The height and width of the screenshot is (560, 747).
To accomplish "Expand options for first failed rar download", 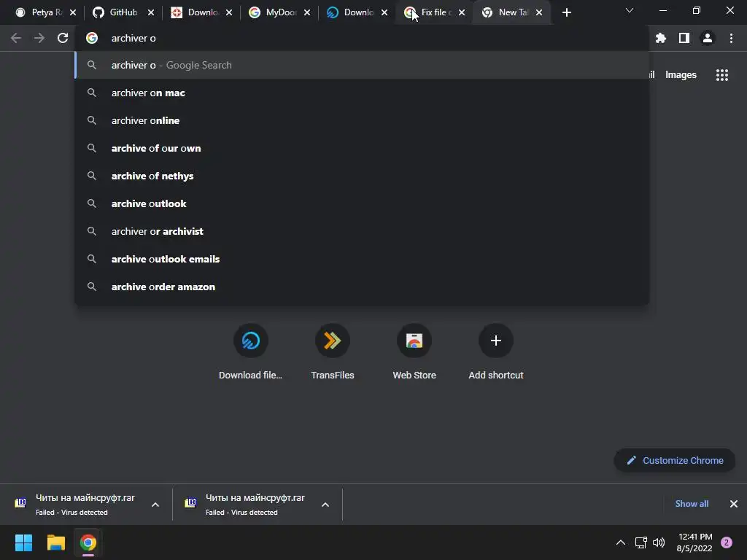I will point(155,505).
